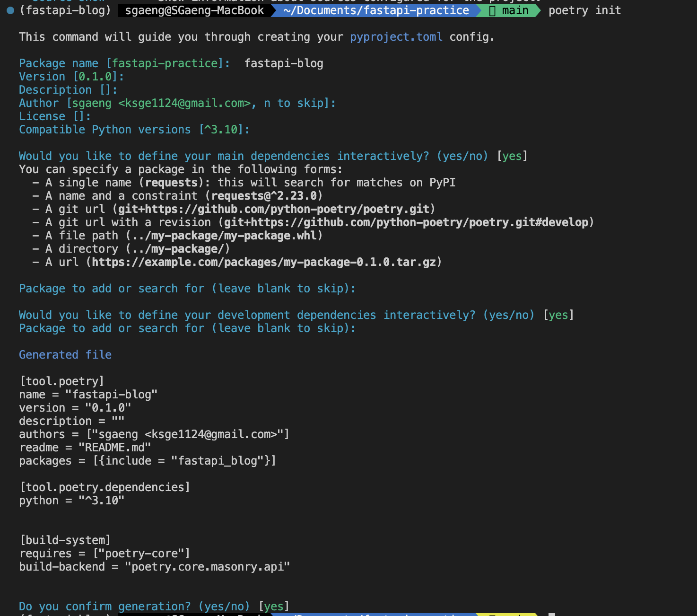697x616 pixels.
Task: Click the Package name [fastapi-practice] prompt
Action: [x=124, y=63]
